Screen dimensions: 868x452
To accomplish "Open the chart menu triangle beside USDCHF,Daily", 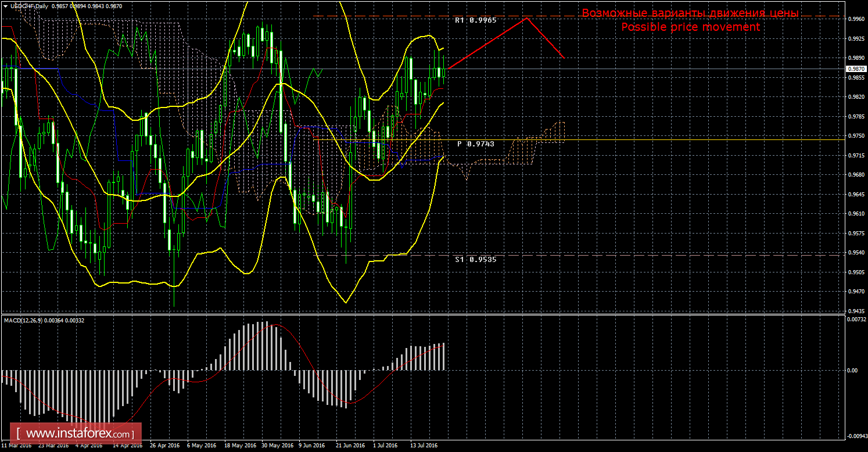I will tap(5, 5).
